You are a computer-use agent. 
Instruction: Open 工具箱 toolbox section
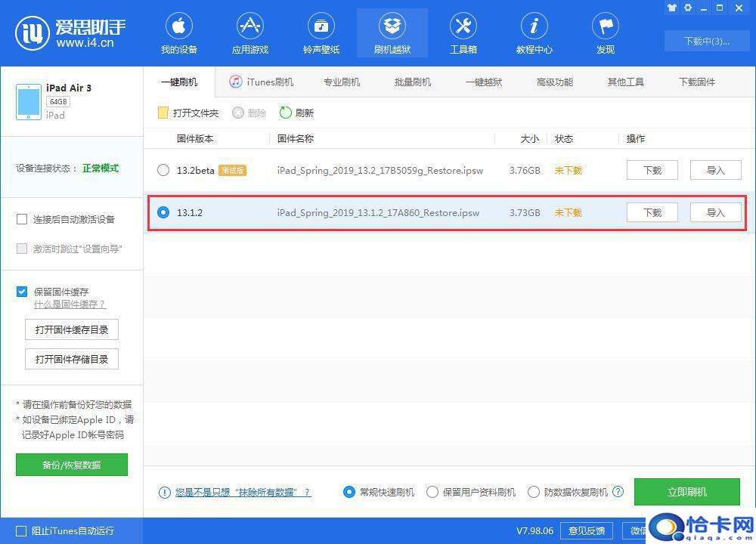pos(463,33)
